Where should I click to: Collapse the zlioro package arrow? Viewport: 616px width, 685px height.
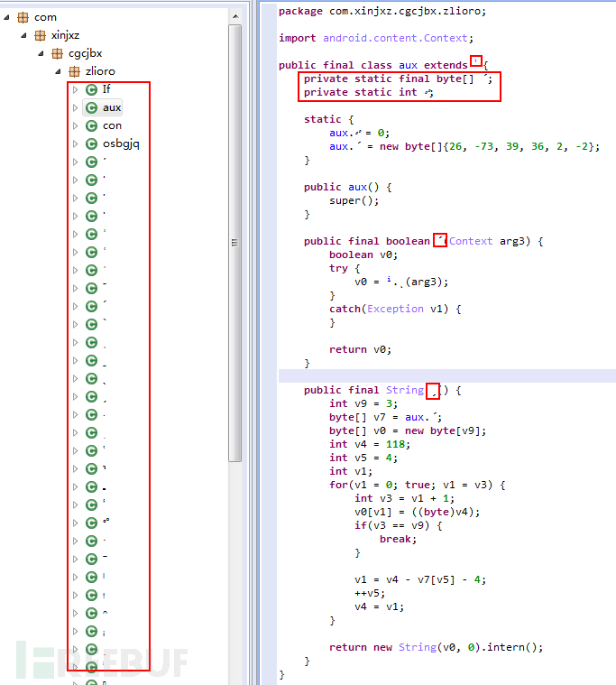pos(59,71)
